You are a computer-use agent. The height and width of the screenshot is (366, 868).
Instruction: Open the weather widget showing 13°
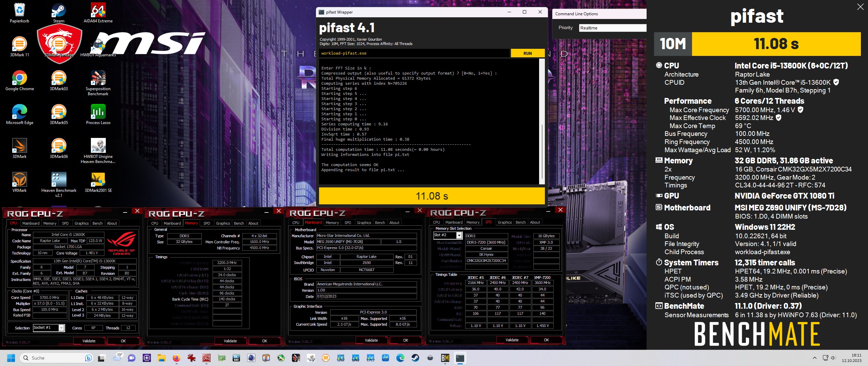click(118, 357)
